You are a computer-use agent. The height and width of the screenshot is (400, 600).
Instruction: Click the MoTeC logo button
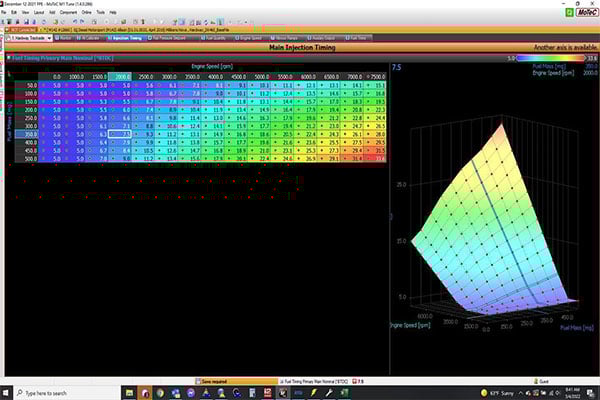(587, 12)
